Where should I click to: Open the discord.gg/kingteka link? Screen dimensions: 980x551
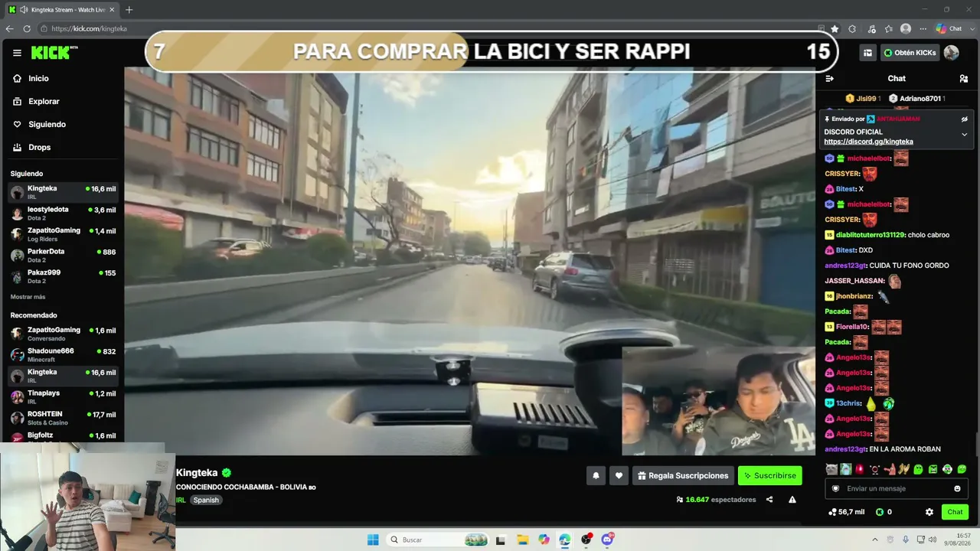click(x=868, y=142)
